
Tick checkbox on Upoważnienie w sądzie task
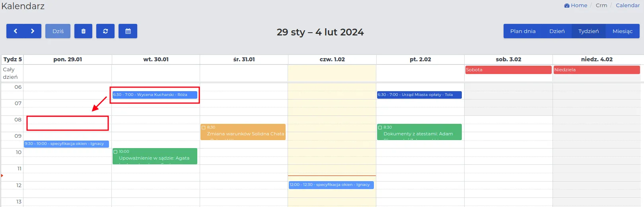tap(115, 152)
